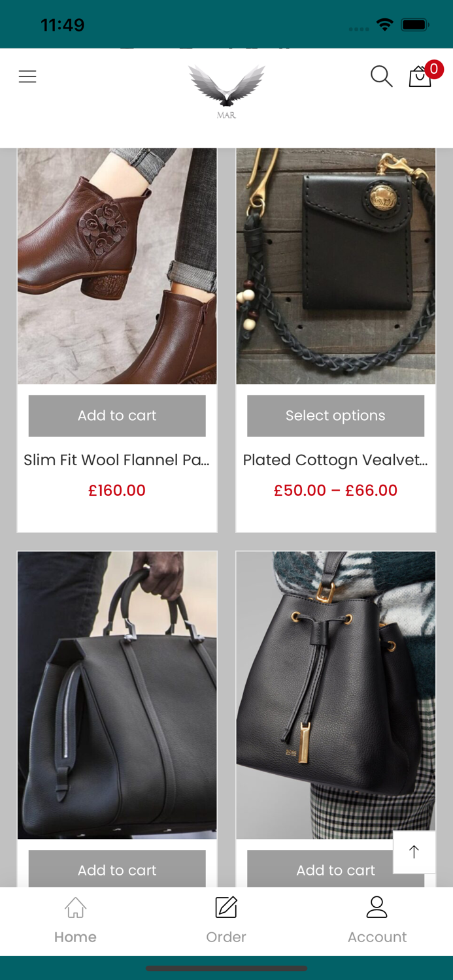
Task: View the black duffel bag photo
Action: tap(117, 695)
